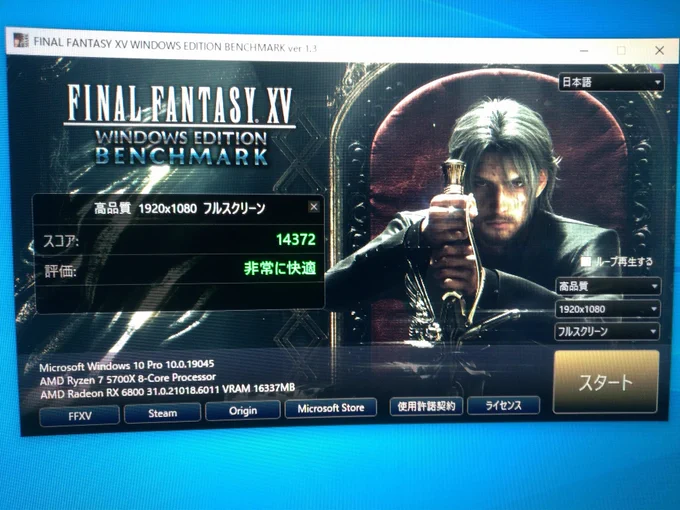Open the 日本語 language dropdown
This screenshot has width=680, height=510.
[611, 82]
